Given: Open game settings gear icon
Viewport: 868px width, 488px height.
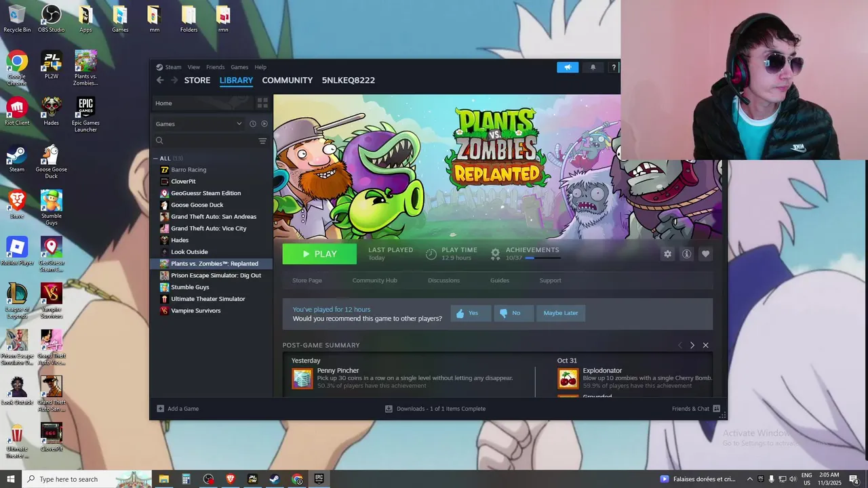Looking at the screenshot, I should [x=667, y=253].
